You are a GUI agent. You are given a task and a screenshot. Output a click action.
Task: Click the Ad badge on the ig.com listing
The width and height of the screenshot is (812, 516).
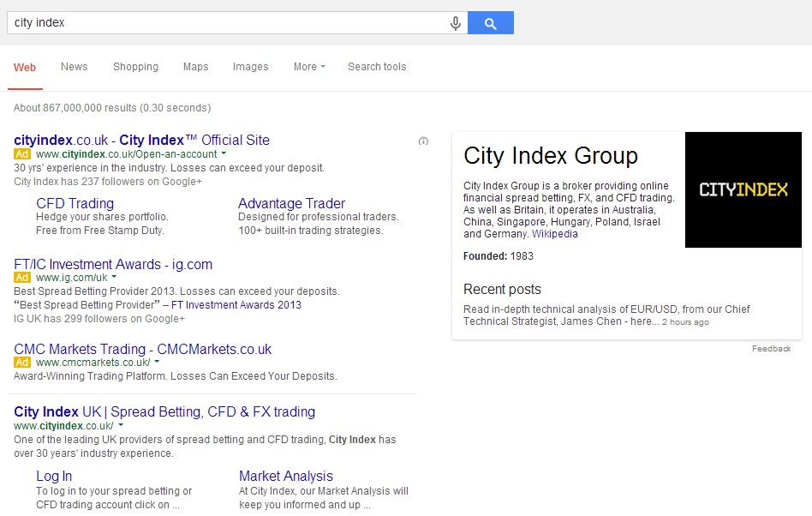22,278
